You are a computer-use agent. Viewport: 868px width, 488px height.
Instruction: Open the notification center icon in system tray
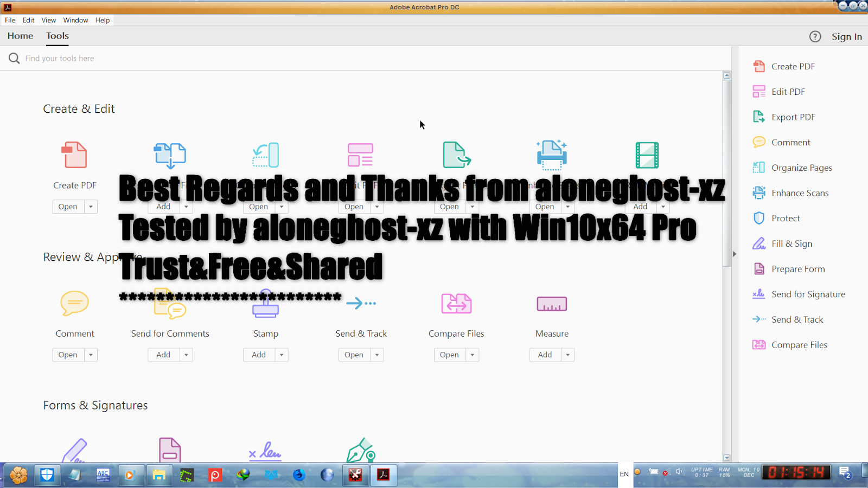tap(845, 473)
